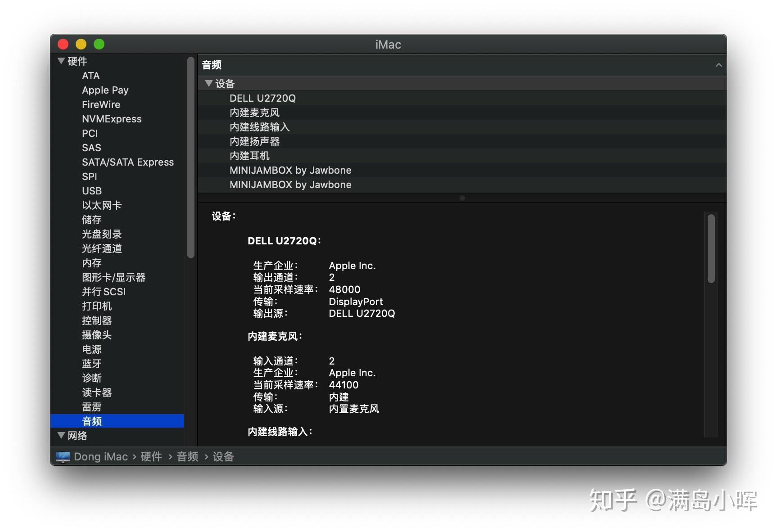Select 电源 in the sidebar
This screenshot has height=532, width=777.
92,349
